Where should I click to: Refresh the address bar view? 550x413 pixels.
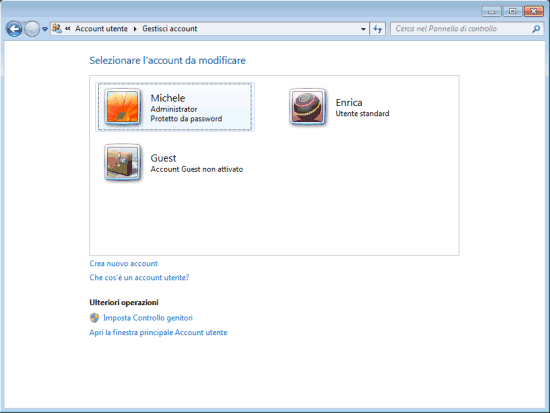click(377, 29)
